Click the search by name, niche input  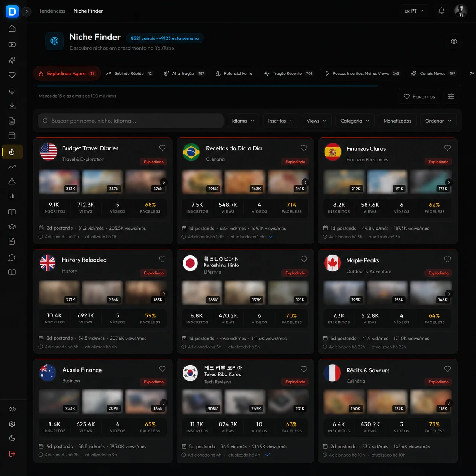pyautogui.click(x=131, y=121)
